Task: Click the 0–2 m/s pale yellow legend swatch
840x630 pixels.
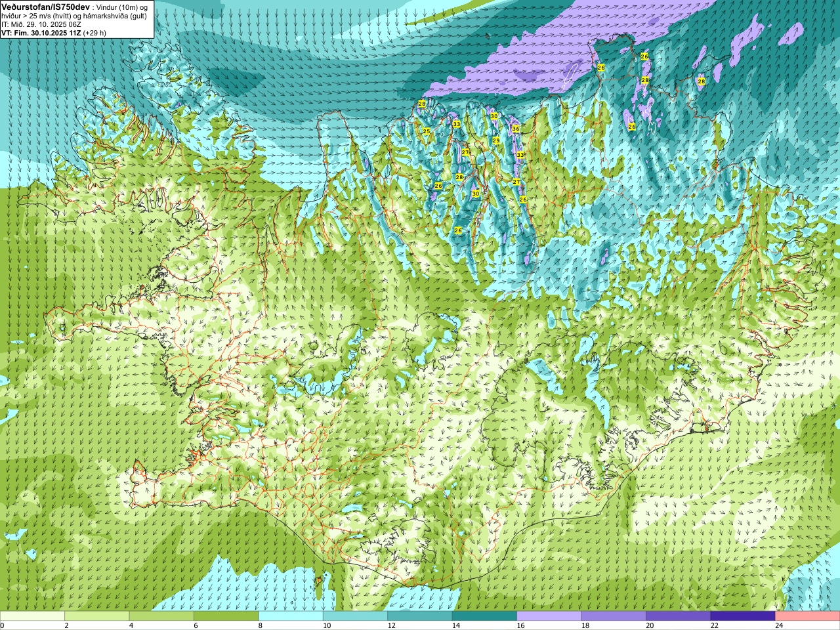Action: 32,616
